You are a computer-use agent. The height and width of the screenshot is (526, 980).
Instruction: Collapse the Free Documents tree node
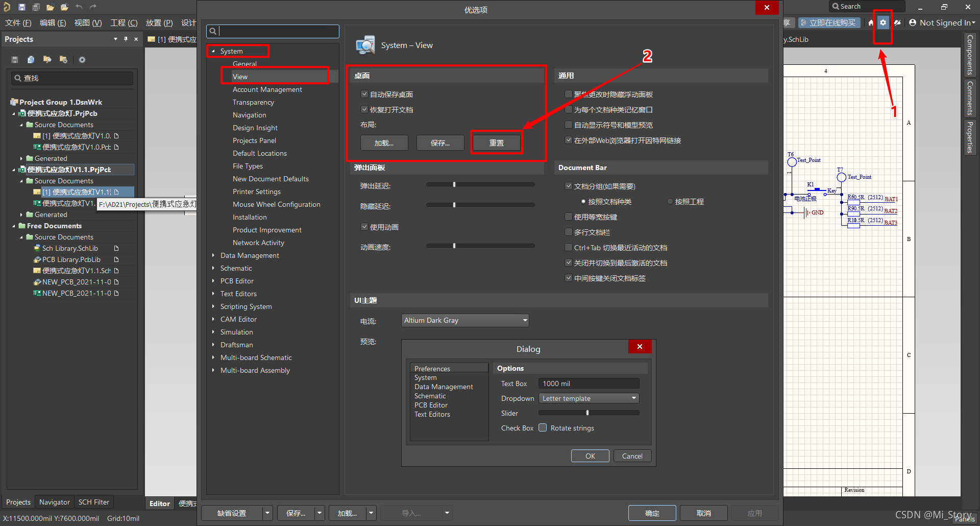tap(14, 226)
